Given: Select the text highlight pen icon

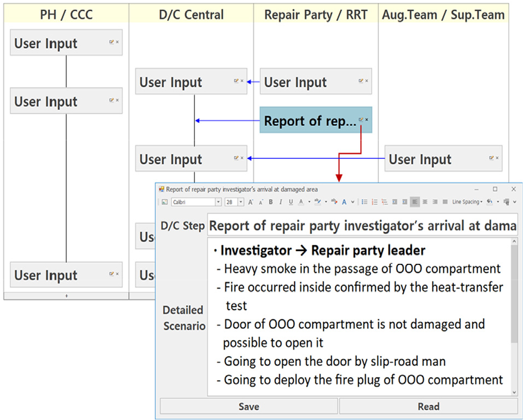Looking at the screenshot, I should (x=318, y=202).
